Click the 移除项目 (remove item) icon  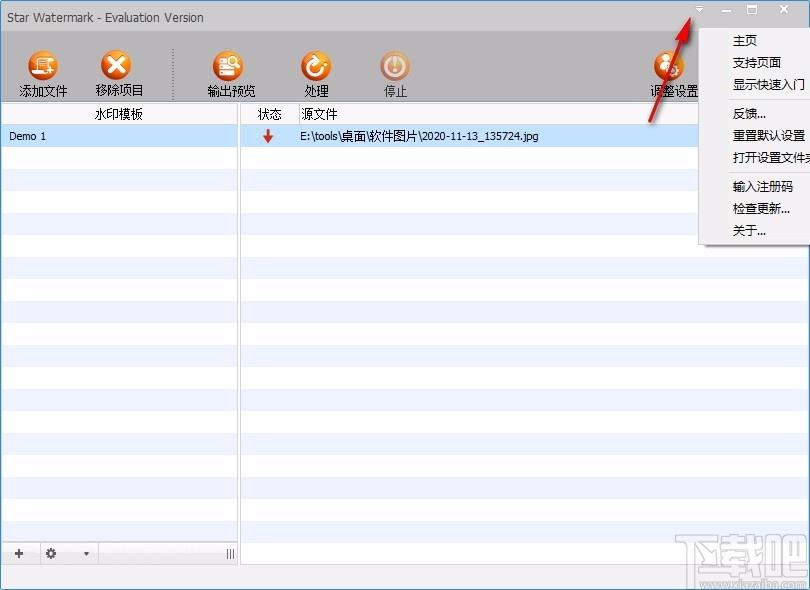tap(116, 66)
